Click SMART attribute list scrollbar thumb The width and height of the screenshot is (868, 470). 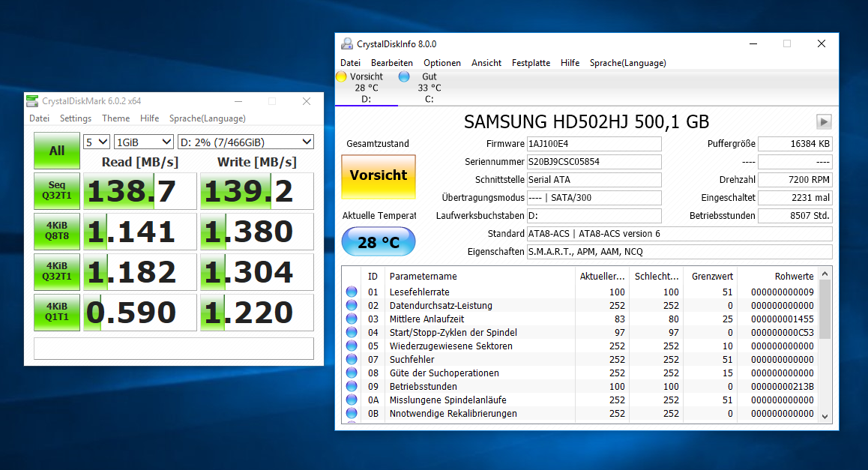click(825, 309)
